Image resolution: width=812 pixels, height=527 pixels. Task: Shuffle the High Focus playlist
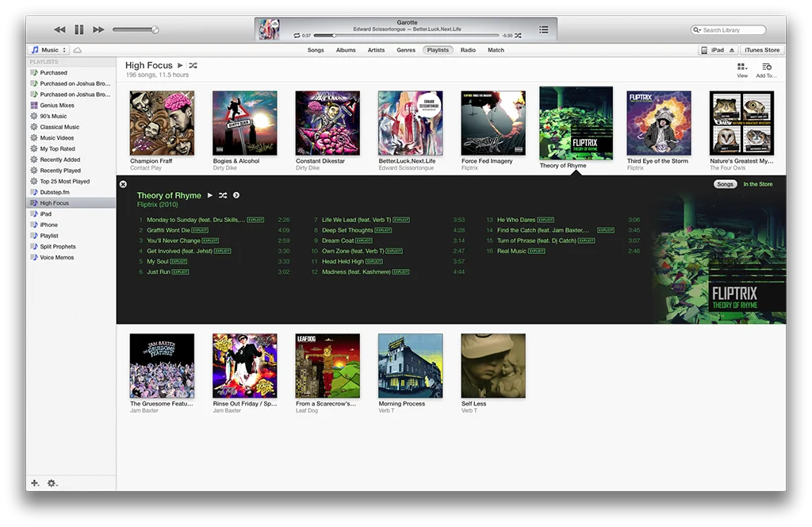coord(193,65)
